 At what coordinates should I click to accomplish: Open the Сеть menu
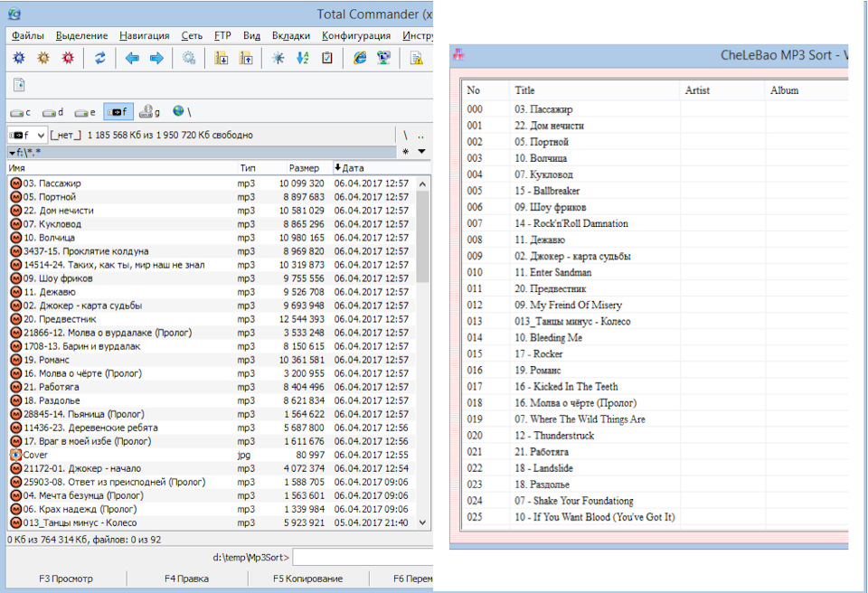(192, 35)
